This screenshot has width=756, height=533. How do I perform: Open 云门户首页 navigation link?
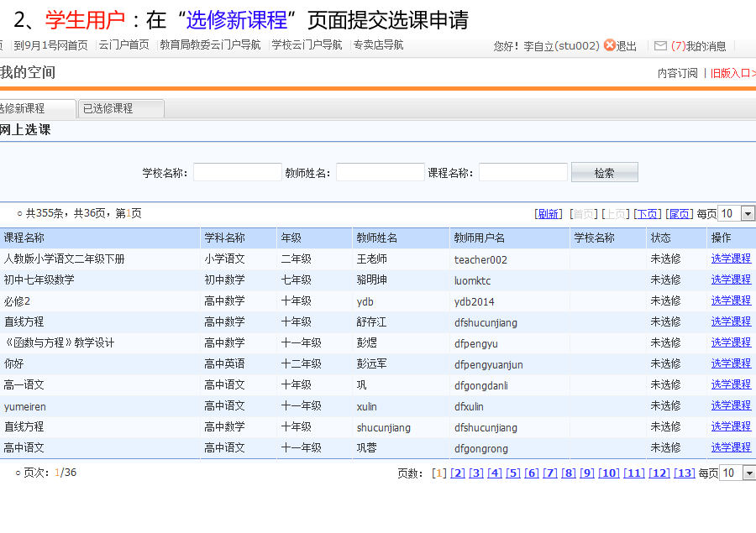click(123, 45)
